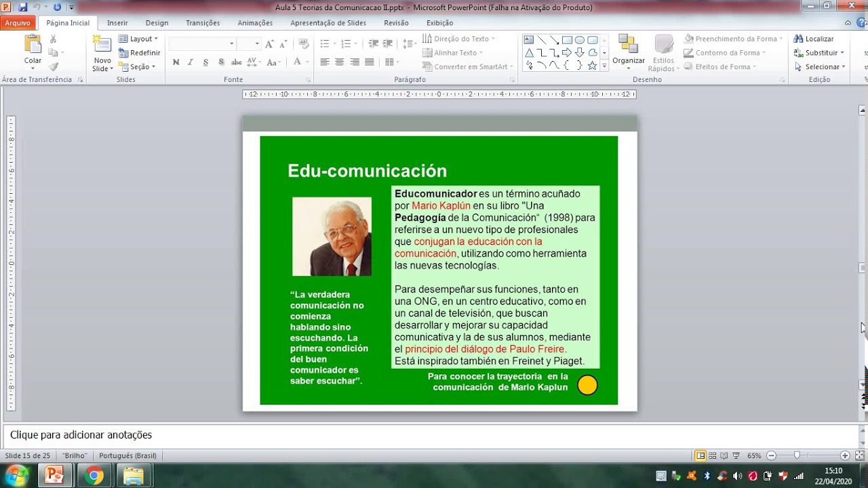Screen dimensions: 868x488
Task: Open the change case Aa dropdown
Action: pos(273,62)
